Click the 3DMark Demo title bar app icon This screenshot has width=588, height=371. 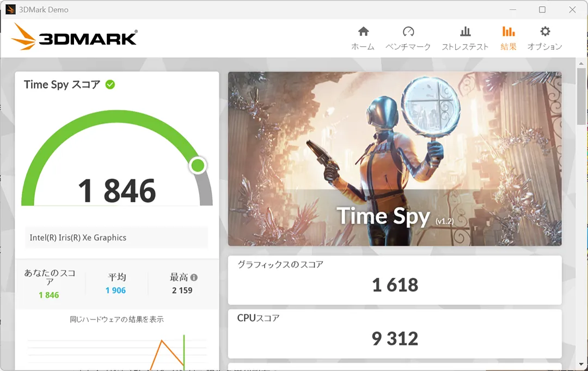(10, 9)
